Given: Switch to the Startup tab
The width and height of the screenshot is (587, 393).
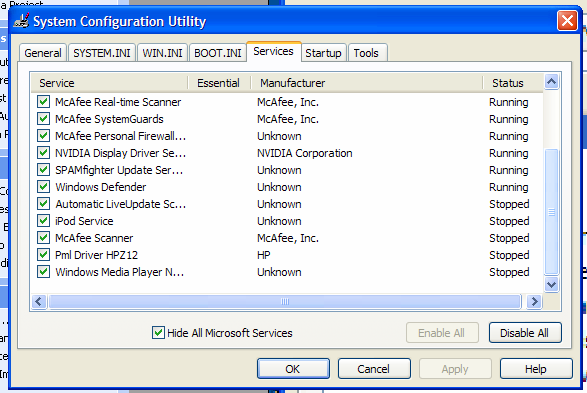Looking at the screenshot, I should coord(323,53).
